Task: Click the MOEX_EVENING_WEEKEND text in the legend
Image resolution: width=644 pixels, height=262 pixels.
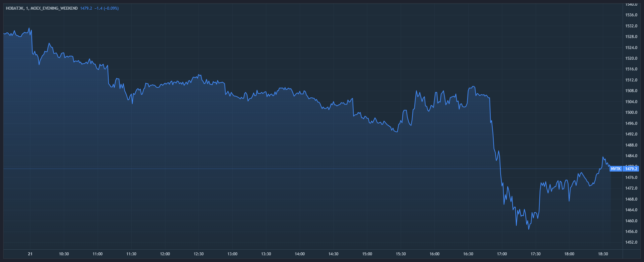Action: [x=54, y=8]
